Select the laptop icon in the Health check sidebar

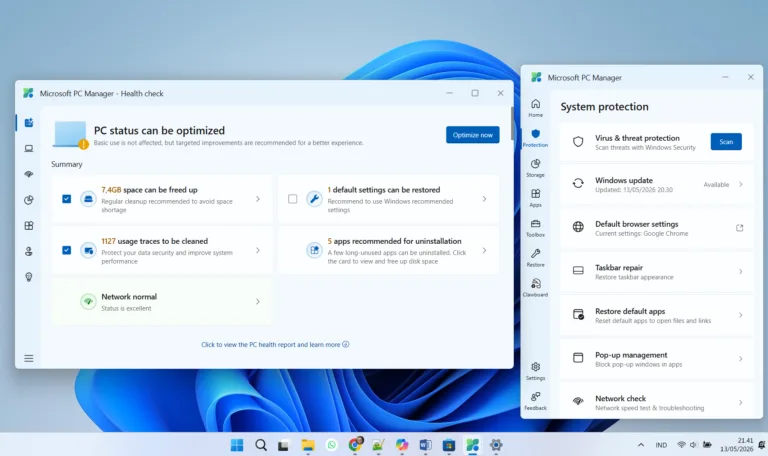(29, 148)
